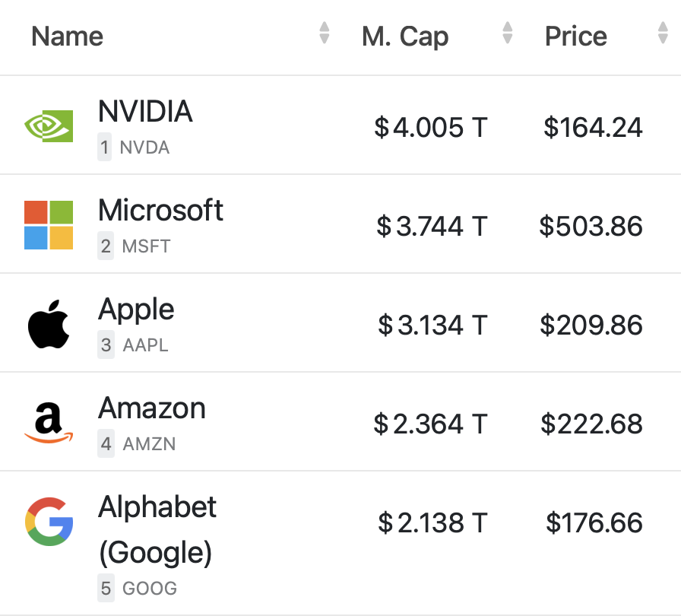The width and height of the screenshot is (681, 616).
Task: Select the NVDA ticker symbol
Action: [x=144, y=148]
